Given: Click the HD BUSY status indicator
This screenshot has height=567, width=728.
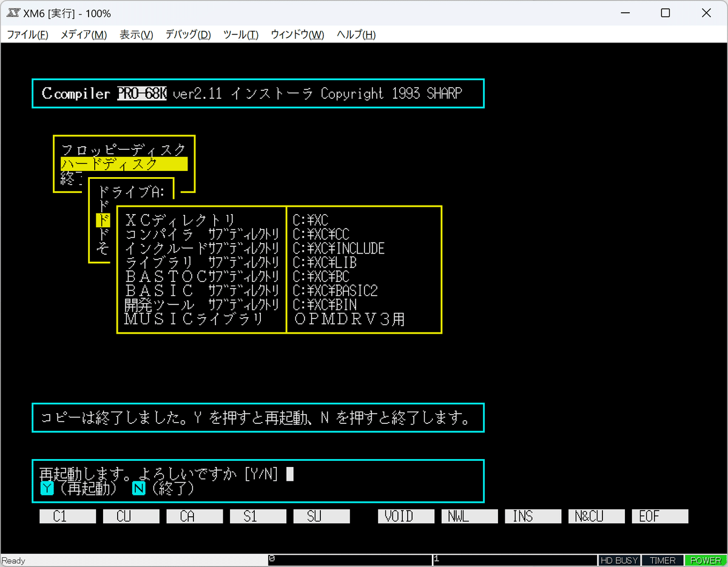Looking at the screenshot, I should (619, 560).
